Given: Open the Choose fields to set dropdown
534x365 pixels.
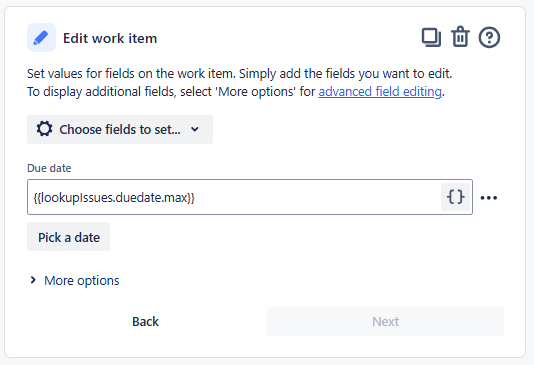Looking at the screenshot, I should [x=120, y=129].
